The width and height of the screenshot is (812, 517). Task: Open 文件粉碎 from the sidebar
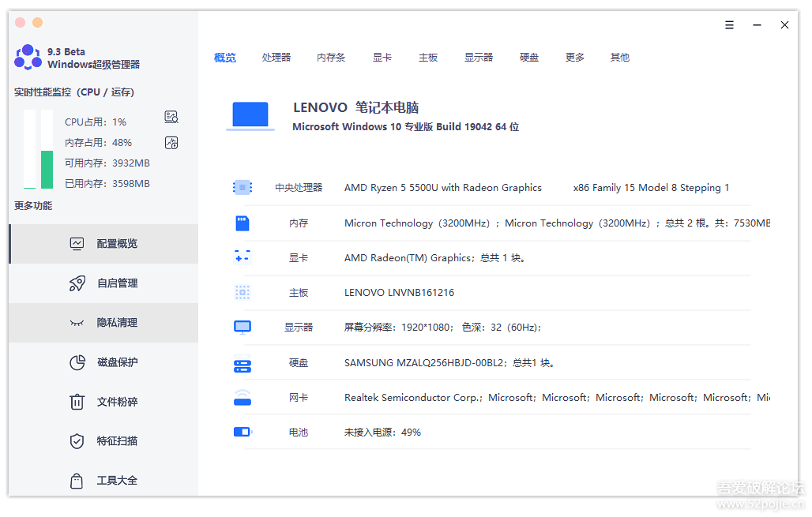[x=103, y=402]
